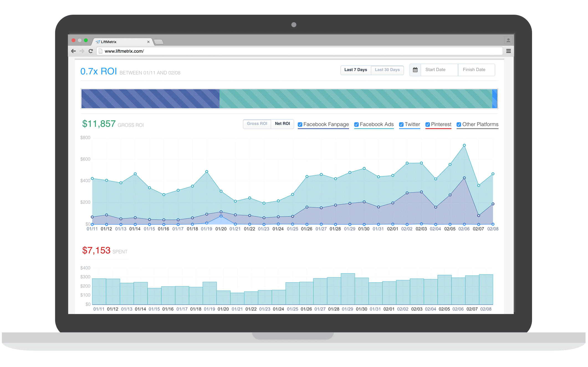Select the Net ROI tab
Viewport: 588px width, 367px height.
coord(282,124)
